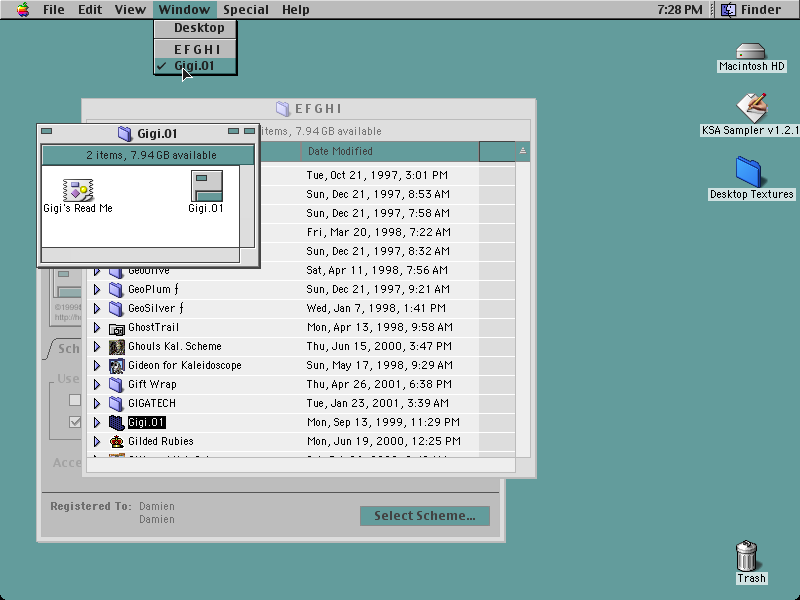Open the Edit menu

pyautogui.click(x=90, y=10)
